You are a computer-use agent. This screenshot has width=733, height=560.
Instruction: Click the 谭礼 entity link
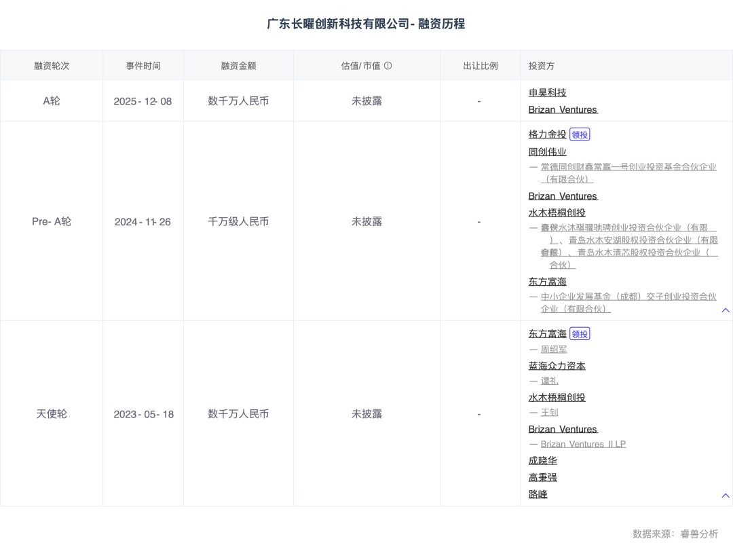coord(549,380)
